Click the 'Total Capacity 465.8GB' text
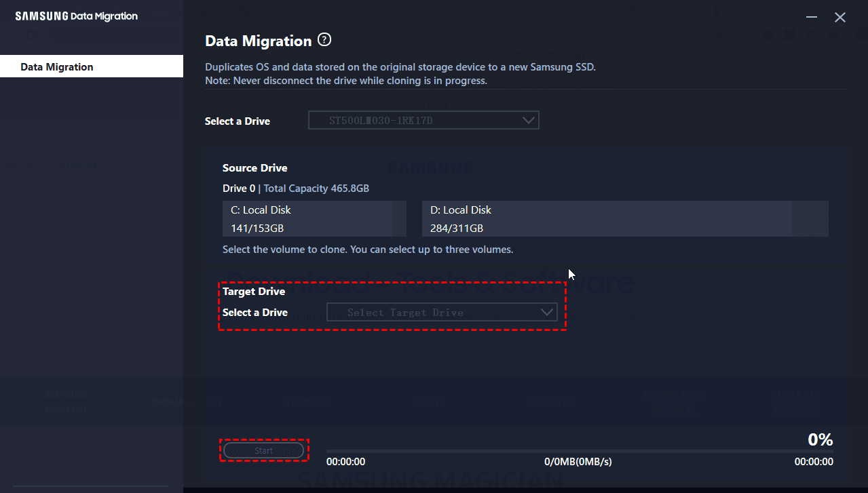 316,189
